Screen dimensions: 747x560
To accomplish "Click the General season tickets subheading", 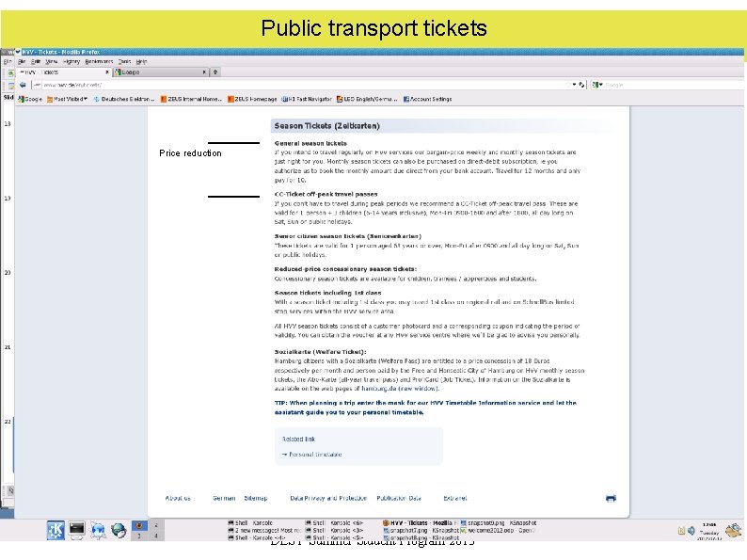I will coord(310,143).
